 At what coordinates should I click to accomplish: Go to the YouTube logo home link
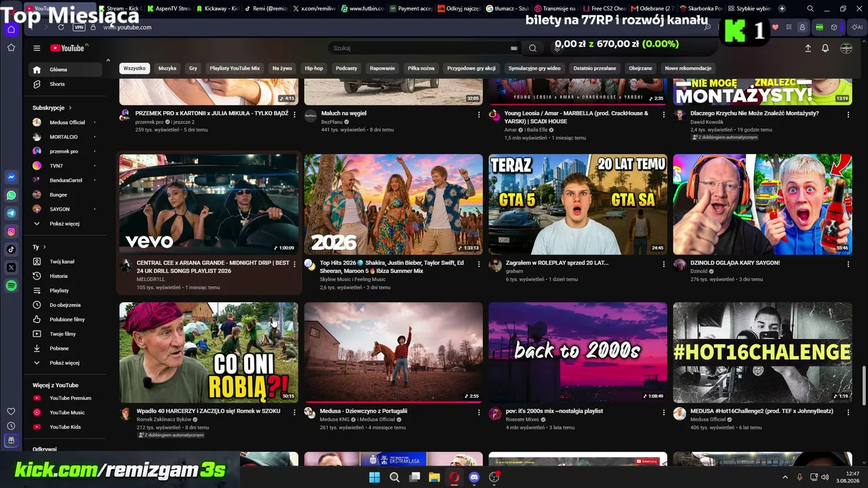[x=67, y=48]
